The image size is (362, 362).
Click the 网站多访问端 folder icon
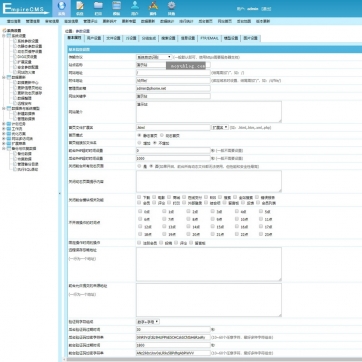coord(9,138)
